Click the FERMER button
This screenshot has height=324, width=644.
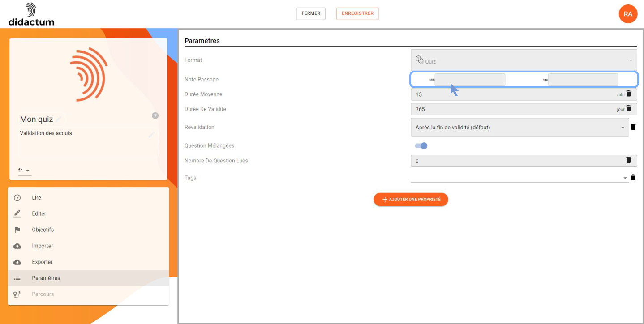[x=311, y=13]
